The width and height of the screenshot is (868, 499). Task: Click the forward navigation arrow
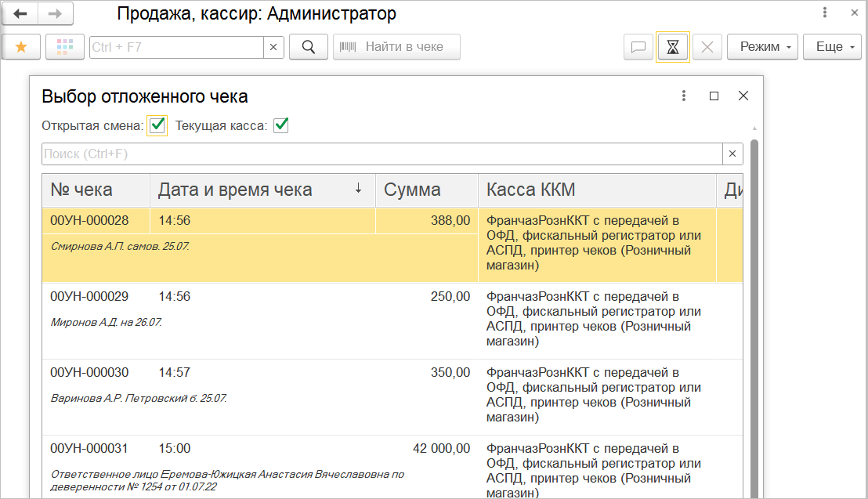click(x=55, y=14)
